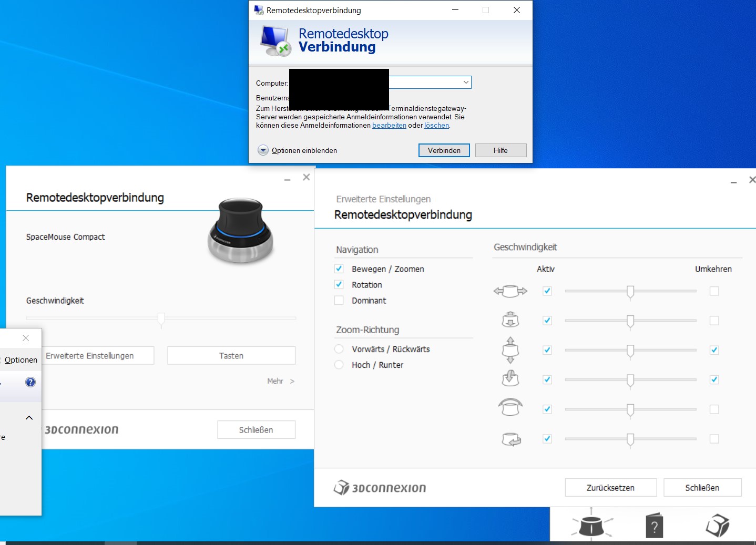
Task: Expand Optionen einblenden
Action: 298,150
